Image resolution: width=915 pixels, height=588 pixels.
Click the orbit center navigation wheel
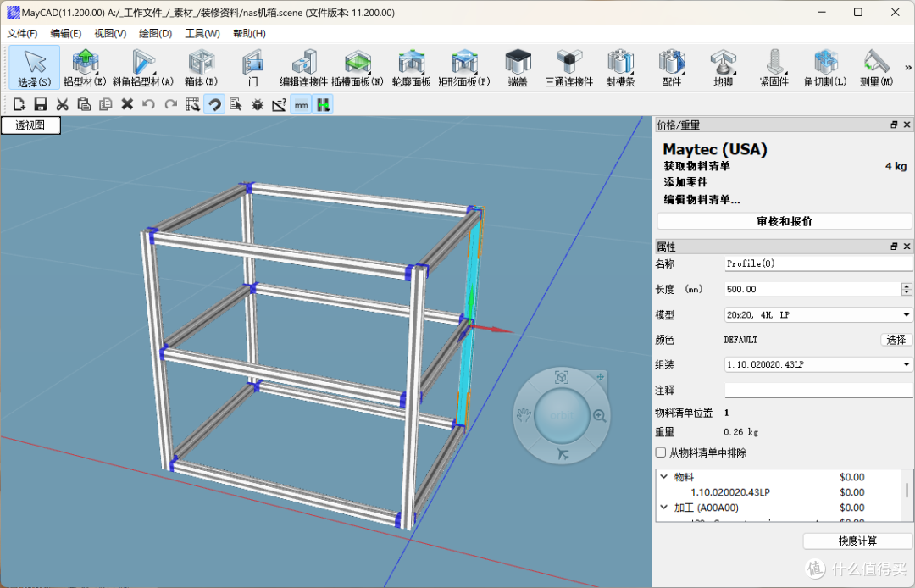pos(562,415)
